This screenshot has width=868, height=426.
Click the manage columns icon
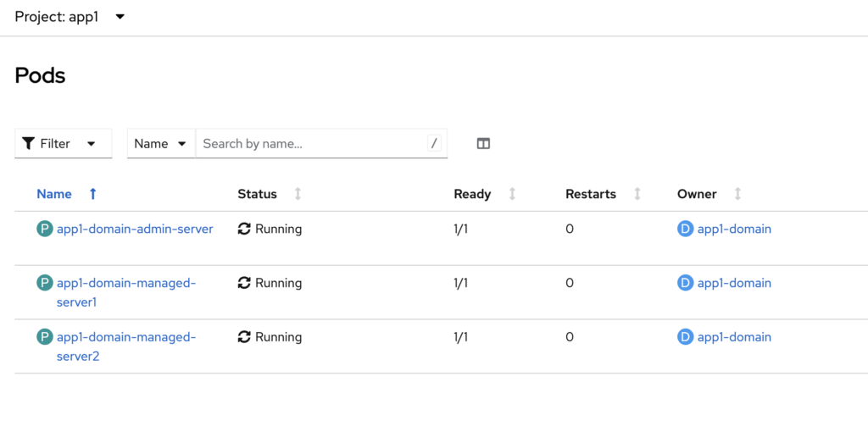tap(483, 144)
